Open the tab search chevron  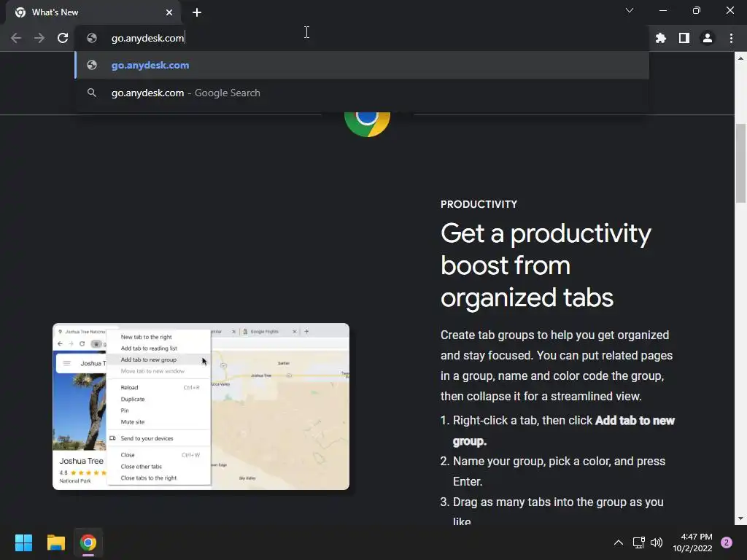630,10
